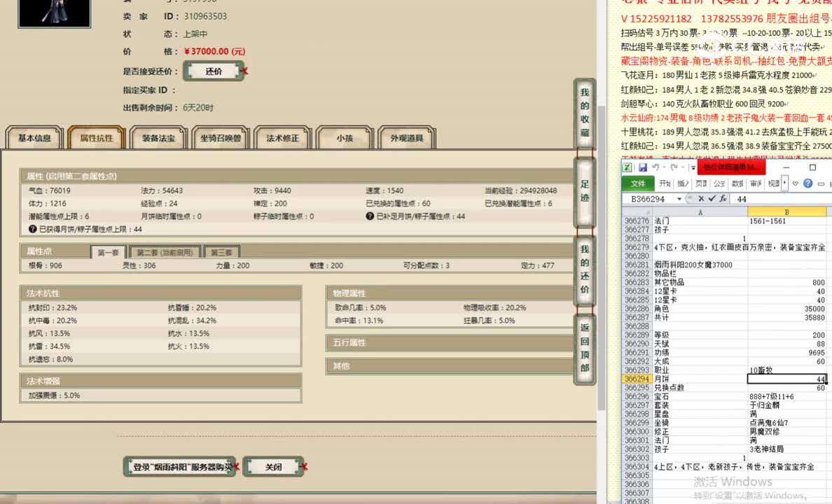Click the Undo arrow in Excel
The image size is (832, 504).
click(x=656, y=168)
